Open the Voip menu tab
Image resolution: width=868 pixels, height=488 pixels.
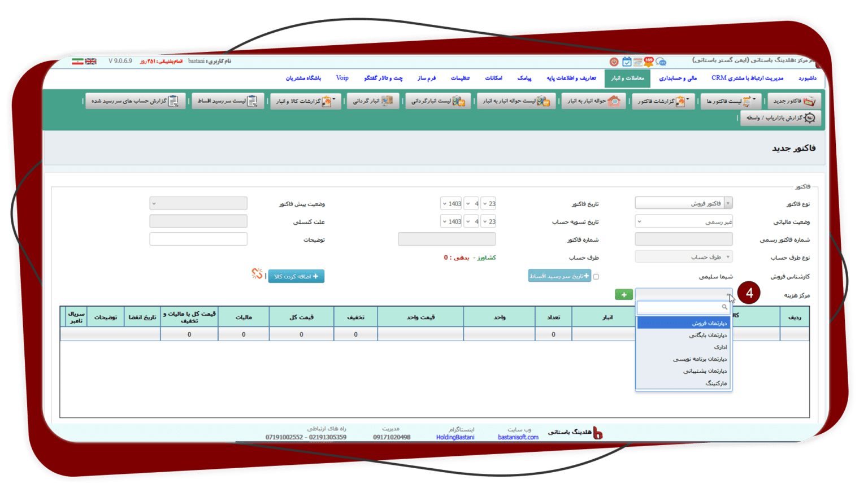(x=342, y=79)
